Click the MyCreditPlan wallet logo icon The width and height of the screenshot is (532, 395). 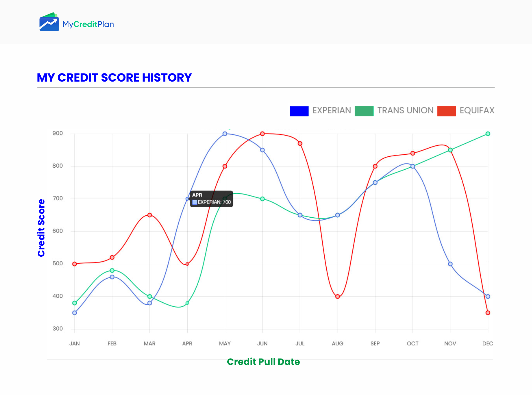(x=49, y=22)
